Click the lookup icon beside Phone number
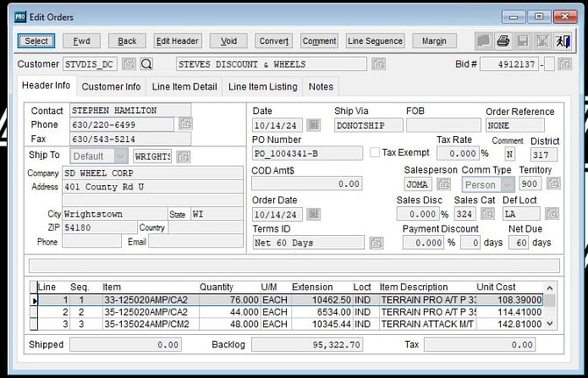Viewport: 588px width, 378px height. pyautogui.click(x=185, y=125)
